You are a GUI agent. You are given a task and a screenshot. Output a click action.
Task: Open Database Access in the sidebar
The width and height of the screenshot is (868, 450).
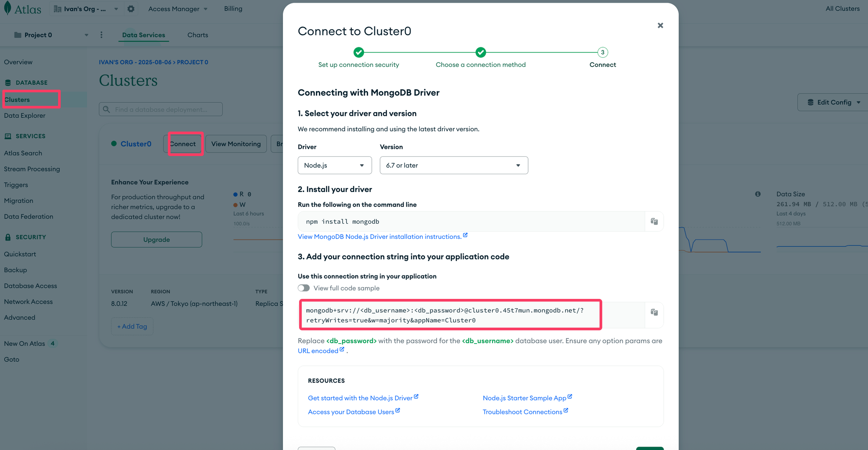[x=30, y=286]
